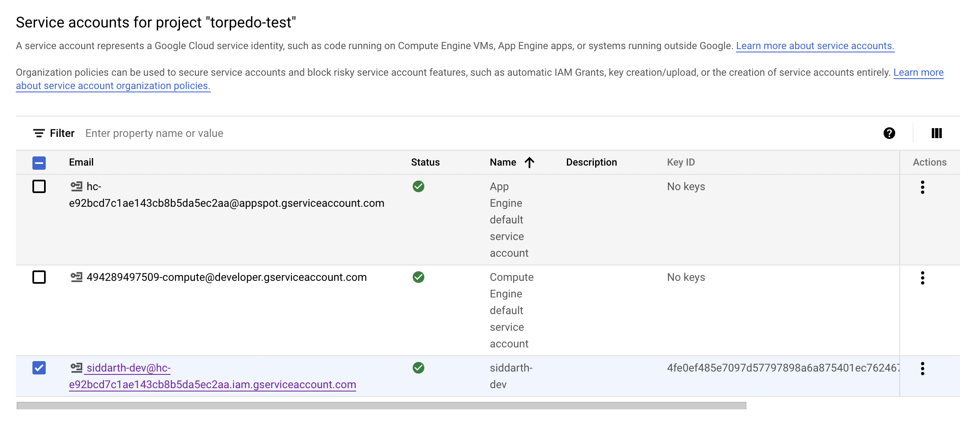Click the horizontal scrollbar below the table
The image size is (980, 431).
click(x=381, y=406)
